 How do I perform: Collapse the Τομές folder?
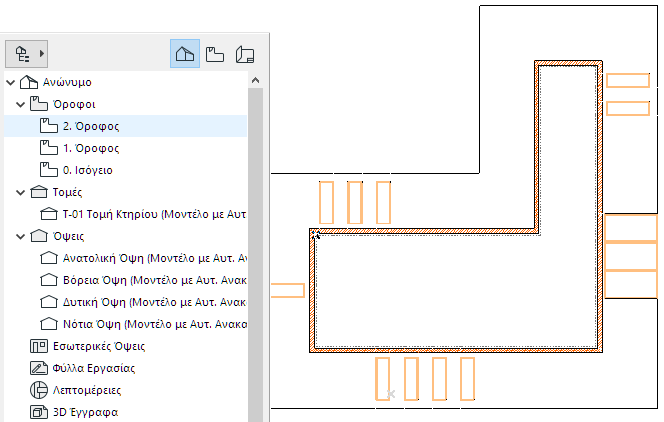20,193
